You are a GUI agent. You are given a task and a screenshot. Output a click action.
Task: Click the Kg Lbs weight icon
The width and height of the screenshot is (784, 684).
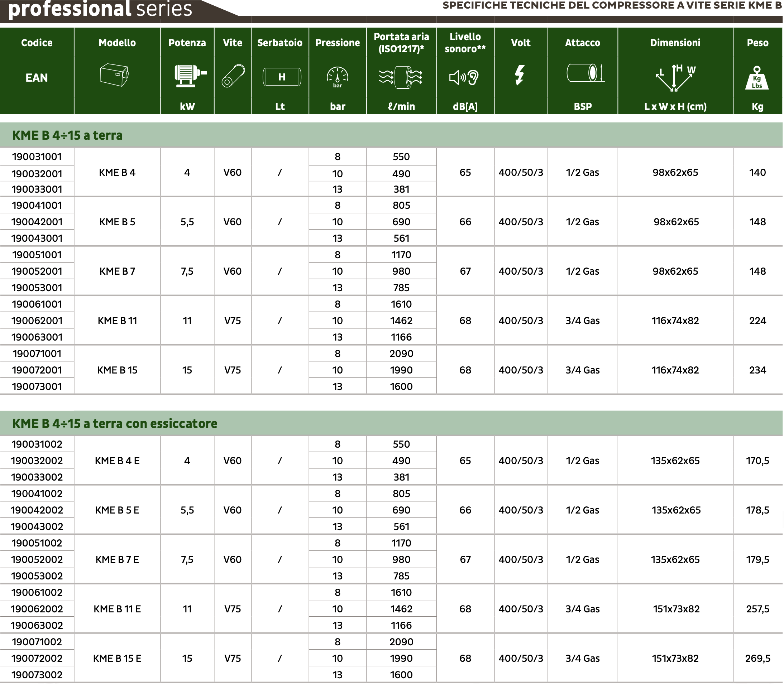tap(757, 78)
